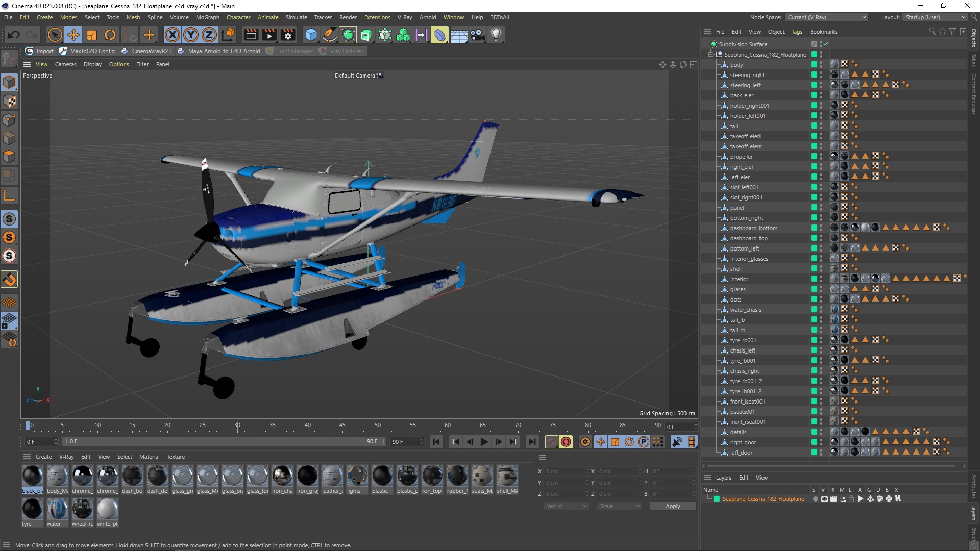Click the Material menu item
This screenshot has width=980, height=551.
point(149,456)
